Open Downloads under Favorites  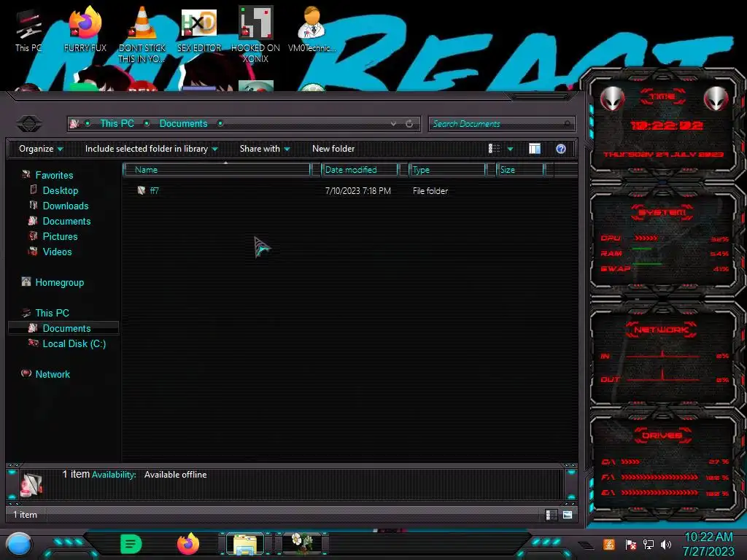click(x=66, y=206)
